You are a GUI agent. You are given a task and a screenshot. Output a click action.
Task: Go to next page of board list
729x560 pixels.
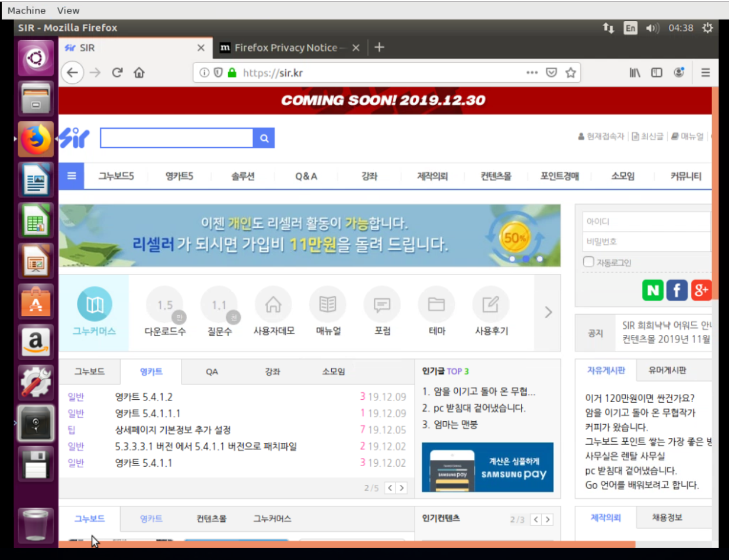[401, 488]
